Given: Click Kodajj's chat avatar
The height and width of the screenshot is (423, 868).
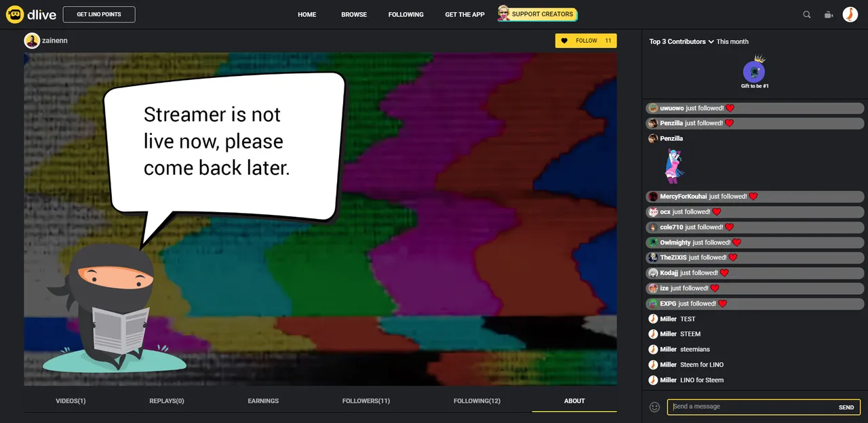Looking at the screenshot, I should 653,273.
